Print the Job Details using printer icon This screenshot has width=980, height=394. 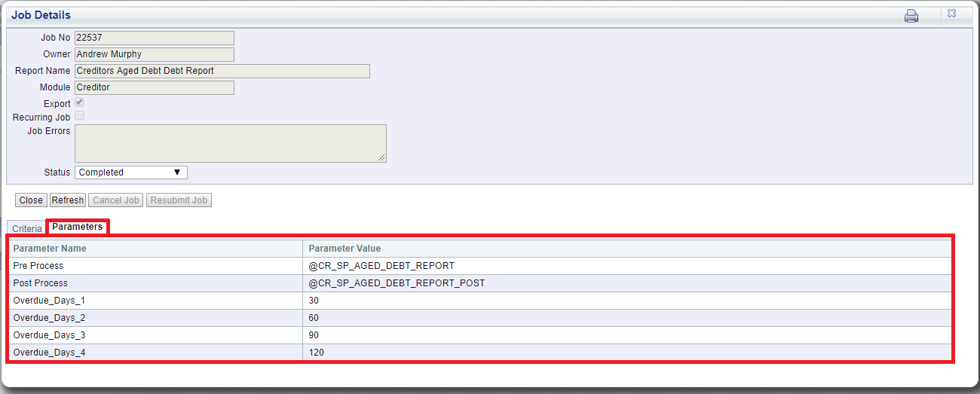click(x=911, y=16)
